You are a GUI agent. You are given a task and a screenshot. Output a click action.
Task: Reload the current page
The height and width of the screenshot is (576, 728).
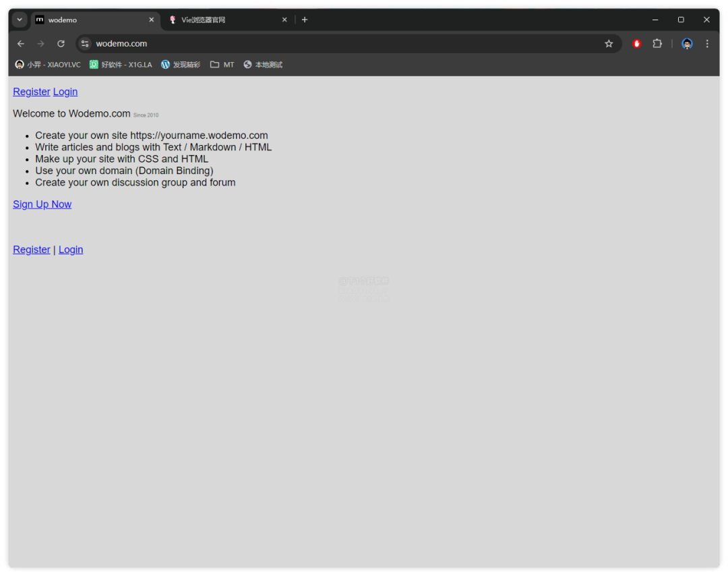pos(61,44)
